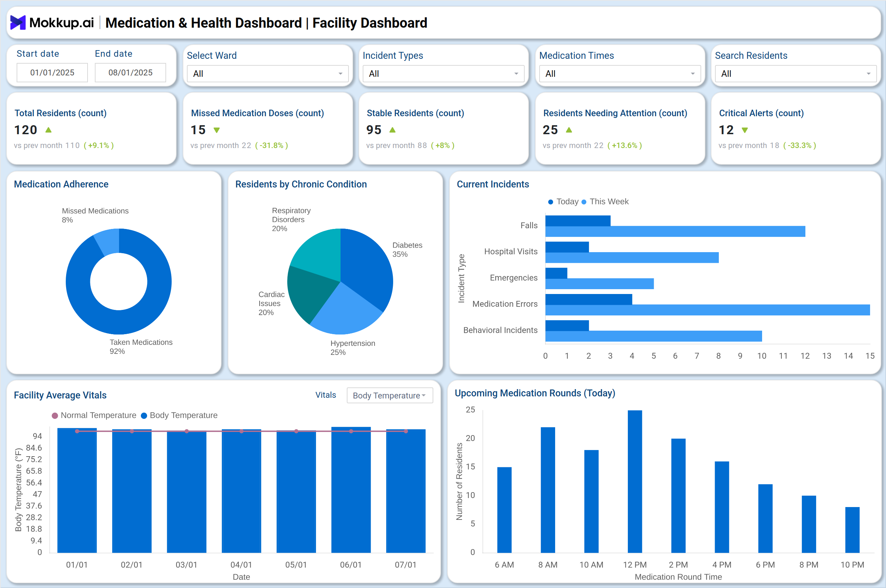Click the 6 PM medication round bar
886x588 pixels.
pyautogui.click(x=766, y=518)
